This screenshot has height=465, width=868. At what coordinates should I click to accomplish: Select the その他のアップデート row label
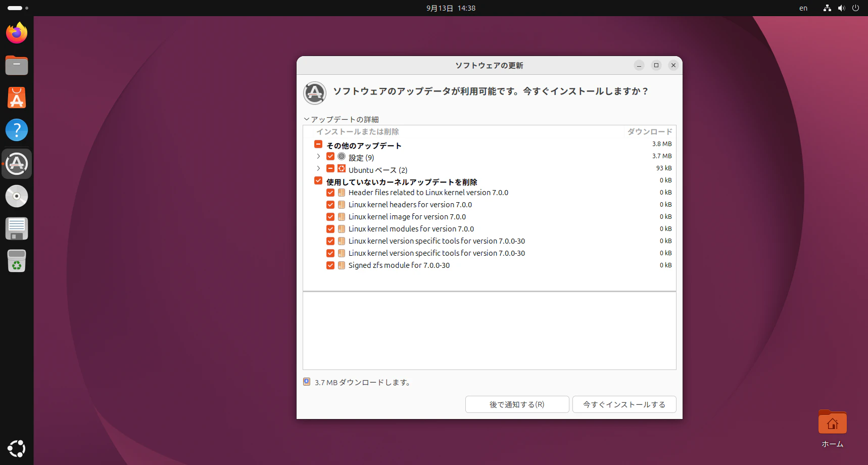[364, 146]
